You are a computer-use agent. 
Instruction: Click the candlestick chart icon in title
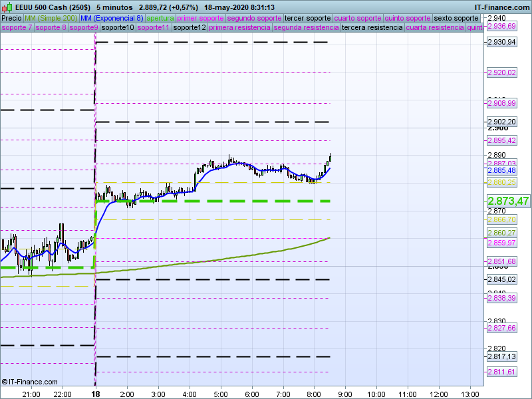pos(7,7)
